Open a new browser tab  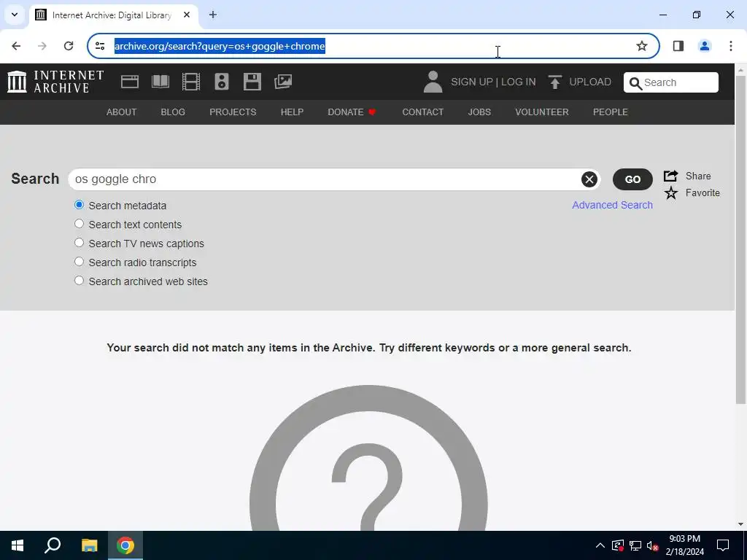[213, 15]
